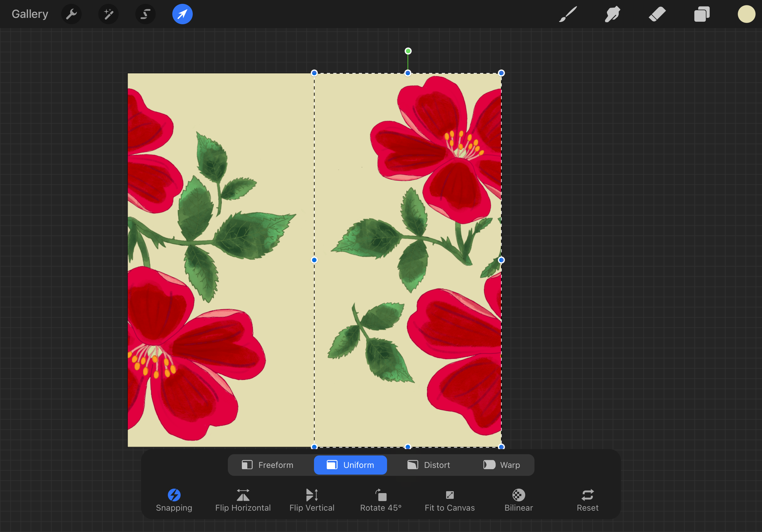The width and height of the screenshot is (762, 532).
Task: Open the Bilinear interpolation options
Action: pos(519,500)
